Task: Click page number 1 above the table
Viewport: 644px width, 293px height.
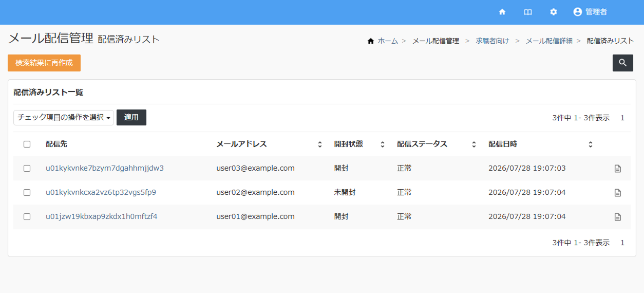Action: coord(622,118)
